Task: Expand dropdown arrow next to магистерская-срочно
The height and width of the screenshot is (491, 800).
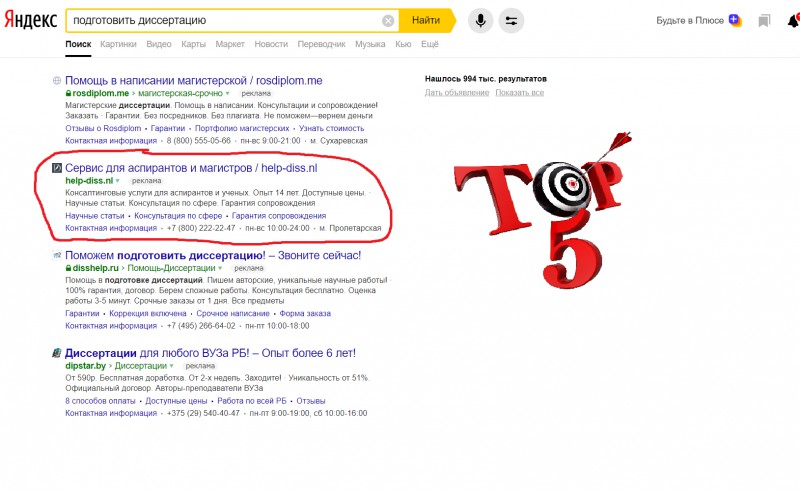Action: (228, 93)
